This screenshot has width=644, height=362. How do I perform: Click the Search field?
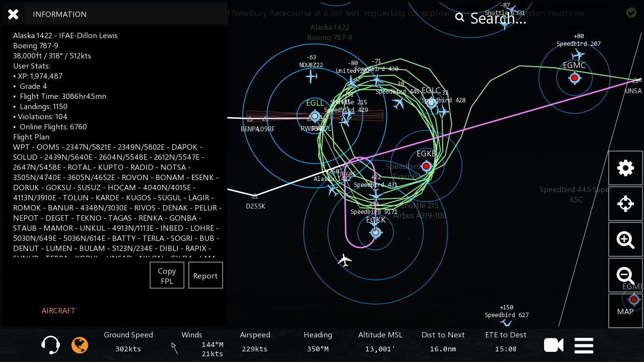tap(498, 18)
